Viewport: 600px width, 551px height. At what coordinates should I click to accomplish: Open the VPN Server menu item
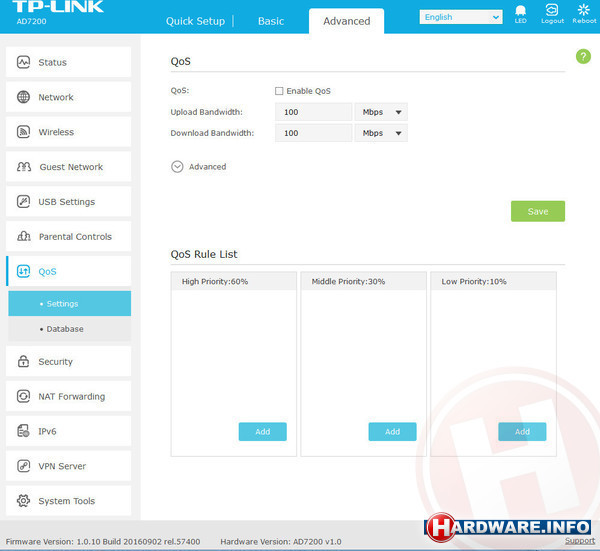click(x=68, y=466)
